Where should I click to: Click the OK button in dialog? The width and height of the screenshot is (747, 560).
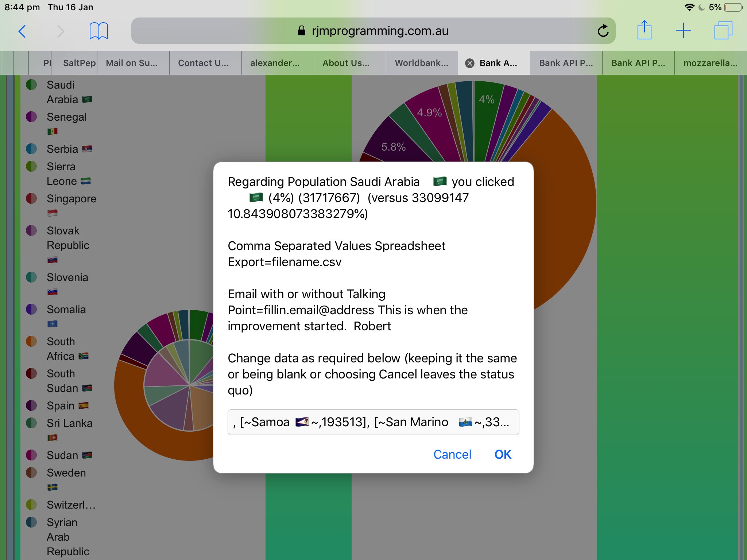click(x=502, y=454)
